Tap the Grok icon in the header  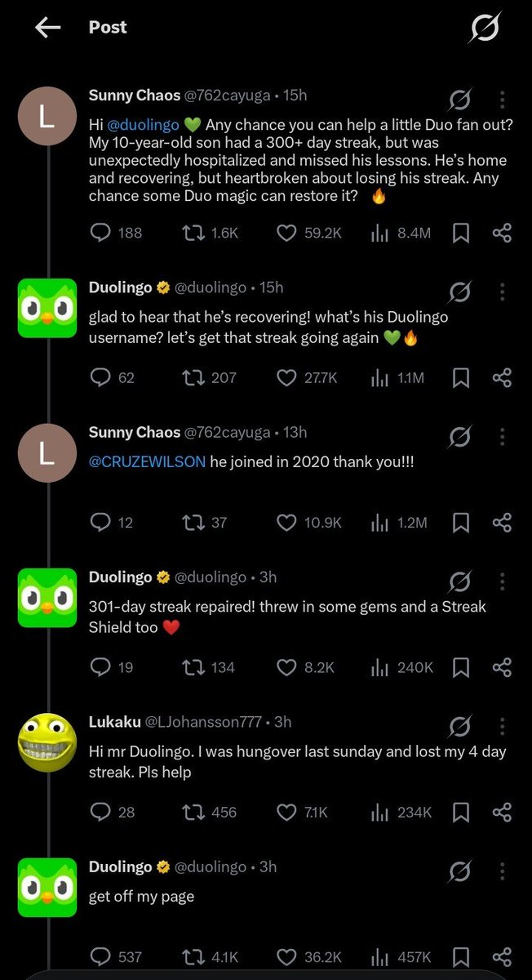(x=484, y=29)
